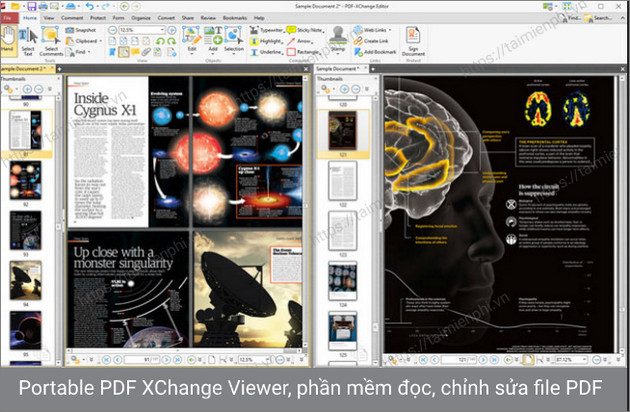The width and height of the screenshot is (630, 412).
Task: Go to next page in left document toolbar
Action: 166,360
